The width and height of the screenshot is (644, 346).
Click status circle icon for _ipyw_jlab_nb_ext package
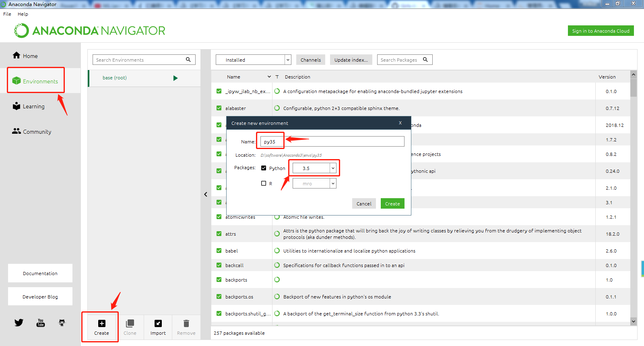[x=277, y=91]
